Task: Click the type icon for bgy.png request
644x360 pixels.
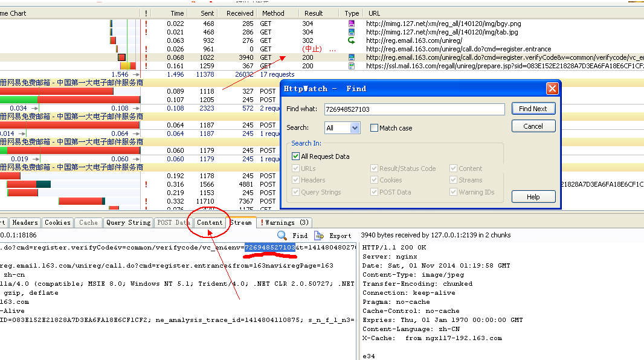Action: tap(352, 24)
